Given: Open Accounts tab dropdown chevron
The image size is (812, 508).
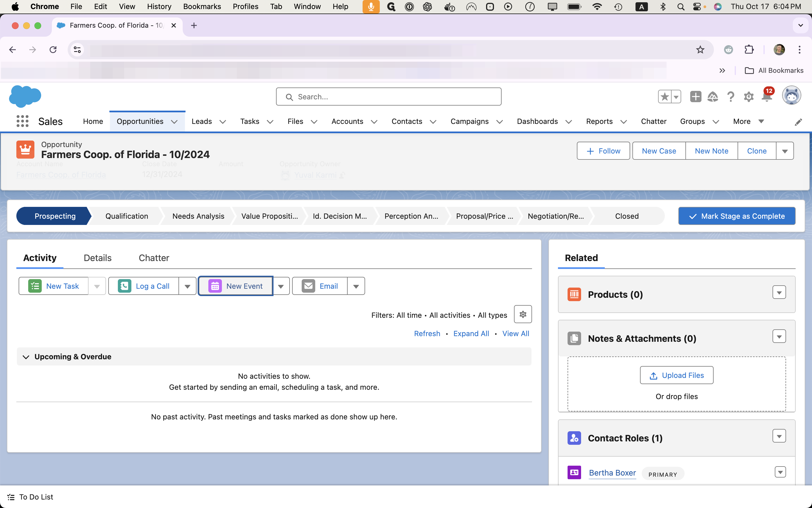Looking at the screenshot, I should [374, 122].
